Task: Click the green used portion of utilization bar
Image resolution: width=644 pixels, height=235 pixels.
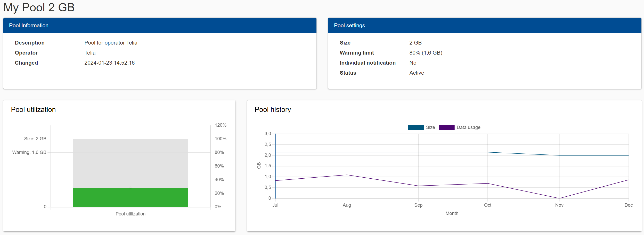Action: pos(131,197)
